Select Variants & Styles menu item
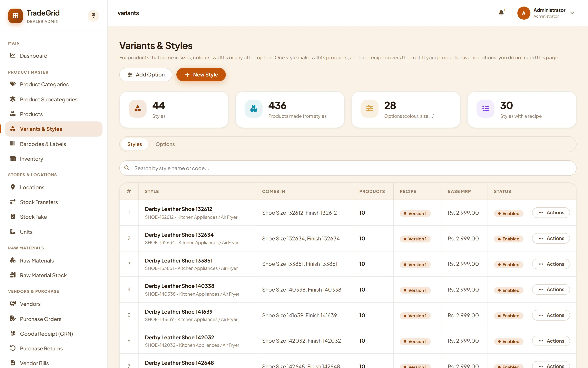Viewport: 588px width, 368px height. click(x=54, y=129)
